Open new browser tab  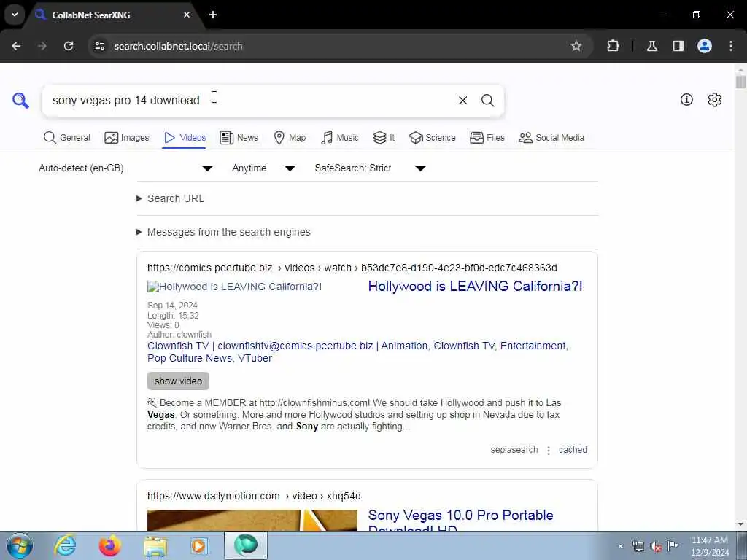tap(213, 15)
